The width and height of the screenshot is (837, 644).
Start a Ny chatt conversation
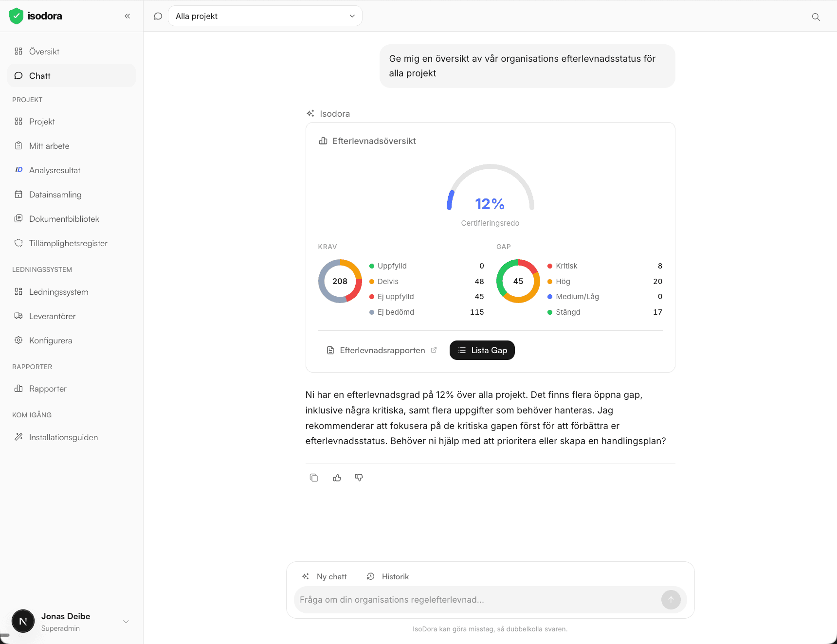click(324, 576)
